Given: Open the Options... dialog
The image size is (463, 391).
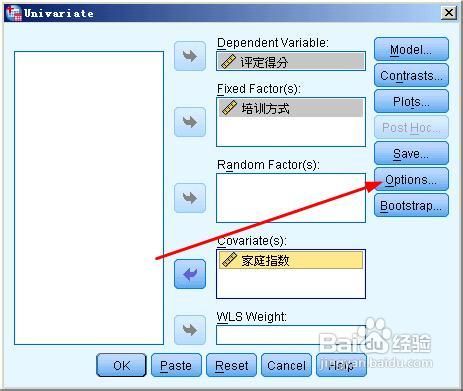Looking at the screenshot, I should coord(411,179).
